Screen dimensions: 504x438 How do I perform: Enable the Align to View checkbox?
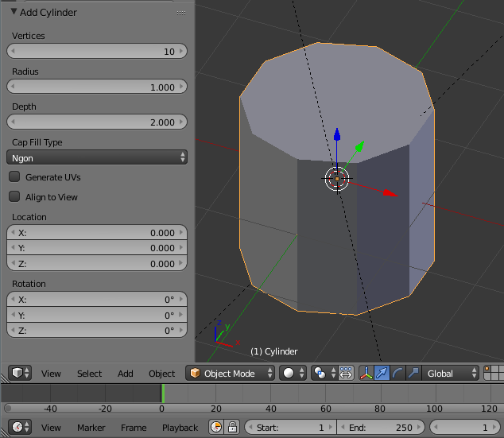(14, 197)
